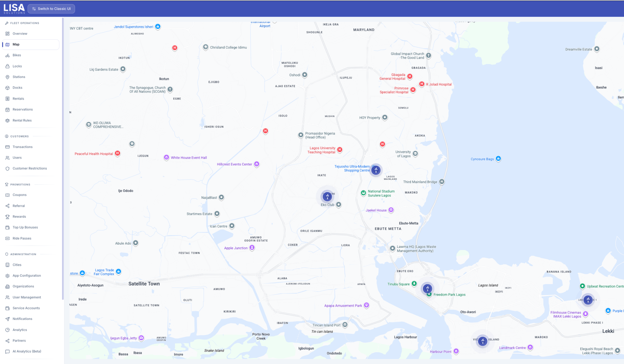Click bike cluster marker above Eko Club
Image resolution: width=624 pixels, height=364 pixels.
click(x=327, y=197)
